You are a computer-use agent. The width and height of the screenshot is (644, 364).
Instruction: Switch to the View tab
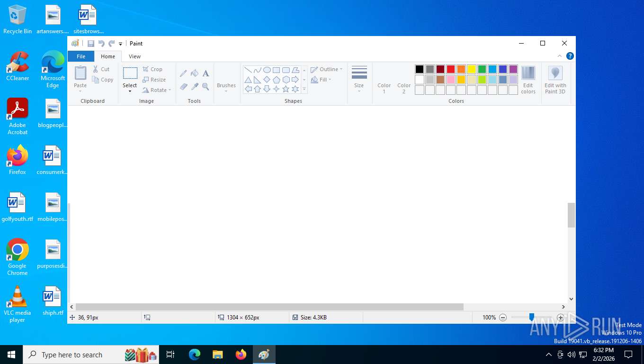pos(135,56)
